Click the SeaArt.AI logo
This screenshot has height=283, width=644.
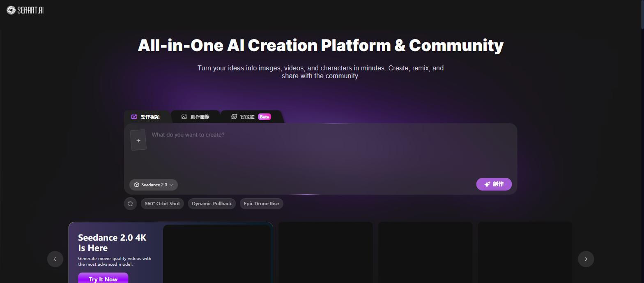pos(25,10)
